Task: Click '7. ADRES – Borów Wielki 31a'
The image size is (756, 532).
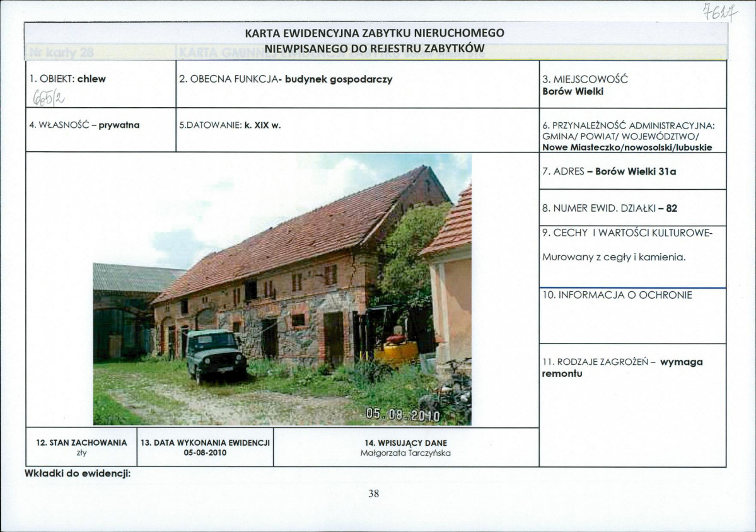Action: 609,171
